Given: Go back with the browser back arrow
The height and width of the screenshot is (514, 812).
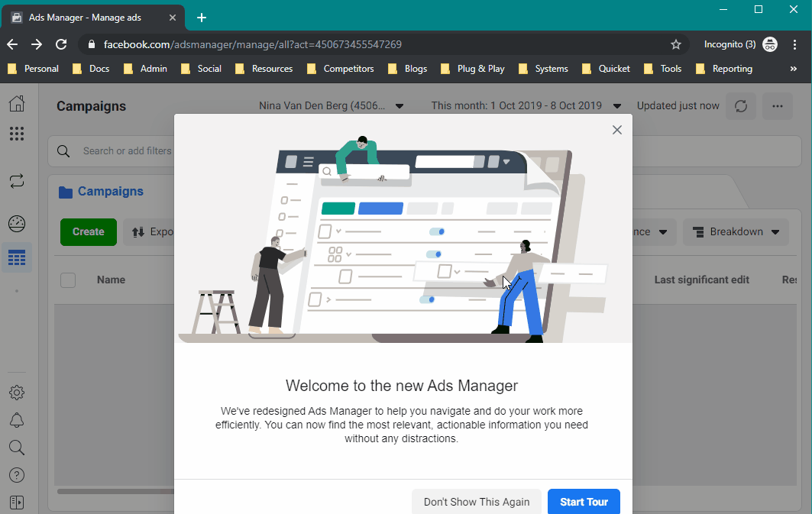Looking at the screenshot, I should click(x=12, y=44).
